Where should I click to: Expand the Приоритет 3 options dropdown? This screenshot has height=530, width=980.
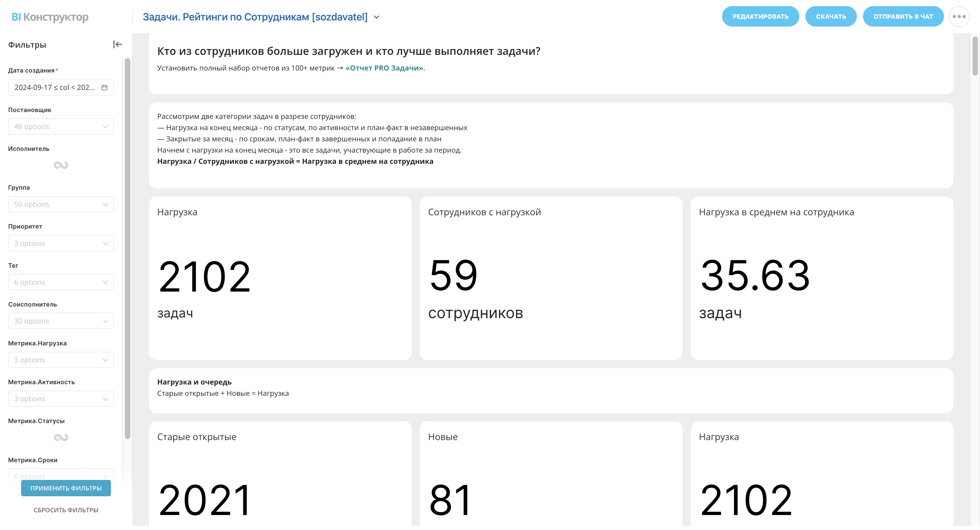click(x=61, y=243)
